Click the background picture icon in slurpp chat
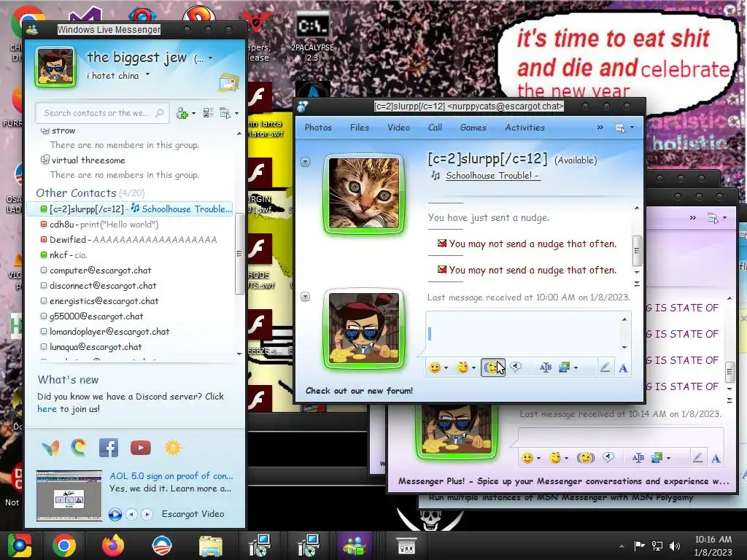 coord(564,367)
